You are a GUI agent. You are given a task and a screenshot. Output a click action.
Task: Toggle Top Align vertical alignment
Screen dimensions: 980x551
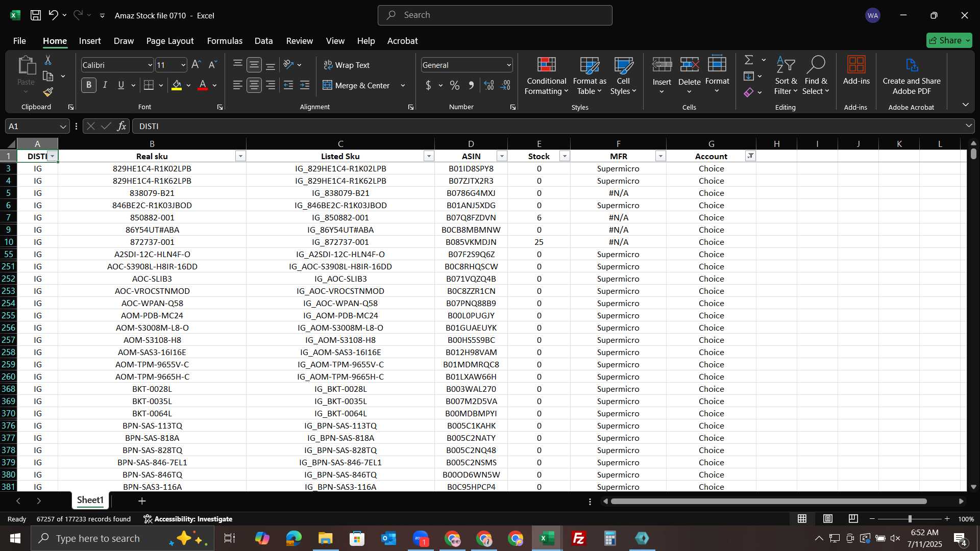point(238,65)
